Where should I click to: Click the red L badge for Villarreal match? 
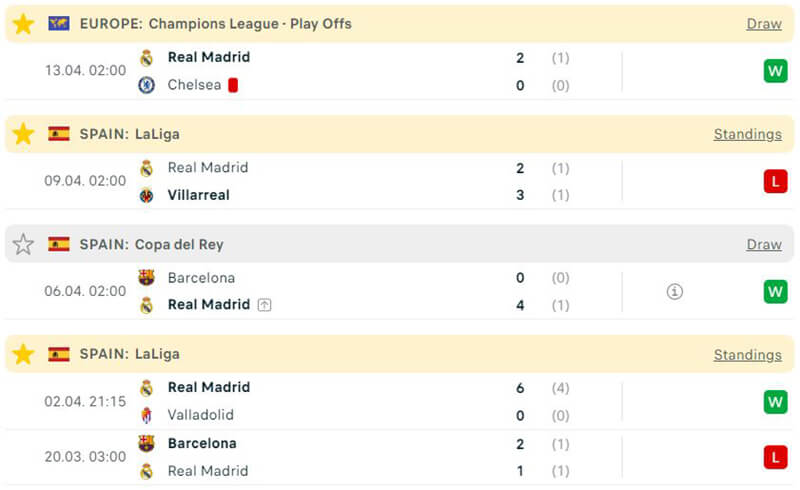point(776,181)
